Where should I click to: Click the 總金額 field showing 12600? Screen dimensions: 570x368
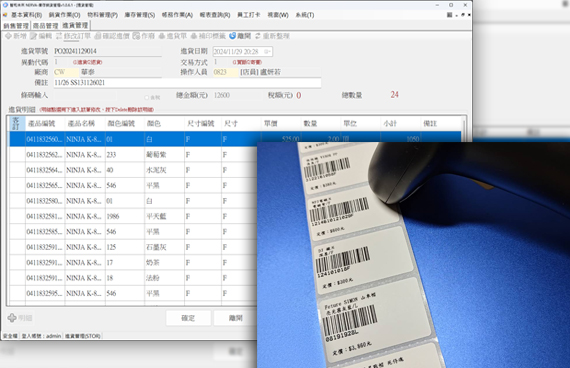coord(238,95)
